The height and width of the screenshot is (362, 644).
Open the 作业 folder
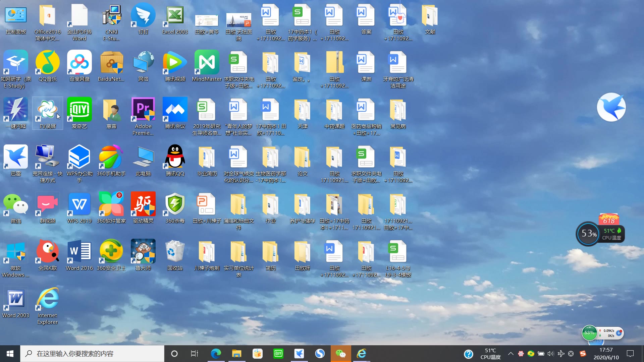pos(271,208)
